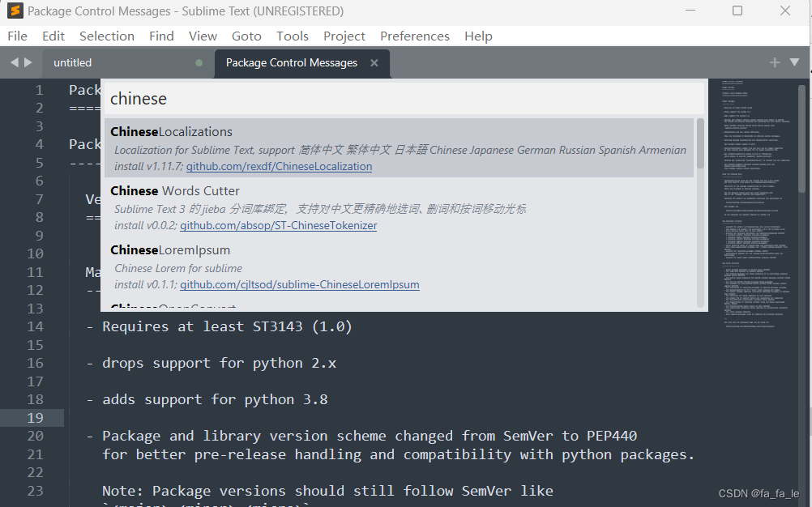The height and width of the screenshot is (507, 812).
Task: Open the Goto menu
Action: tap(246, 36)
